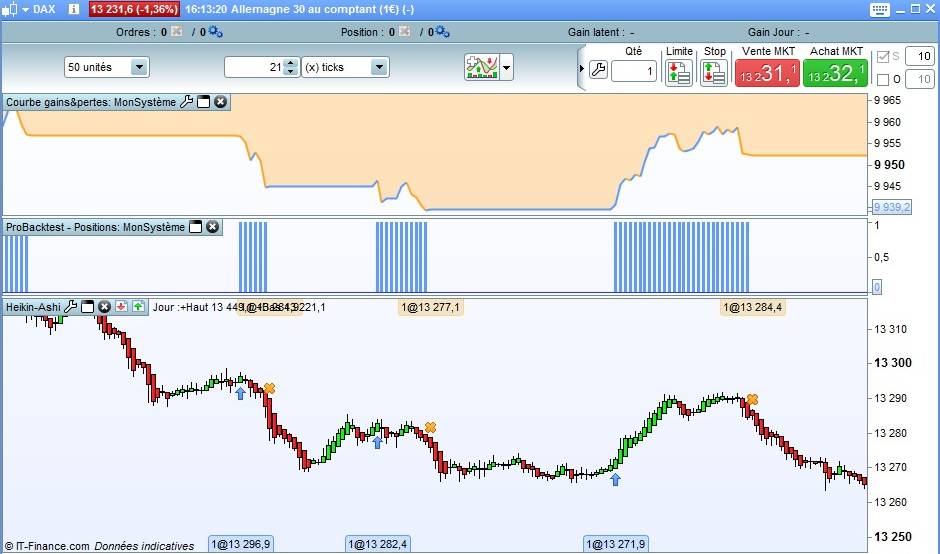Click the orange exit cross near 13 284,4
Screen dimensions: 940x554
tap(752, 399)
